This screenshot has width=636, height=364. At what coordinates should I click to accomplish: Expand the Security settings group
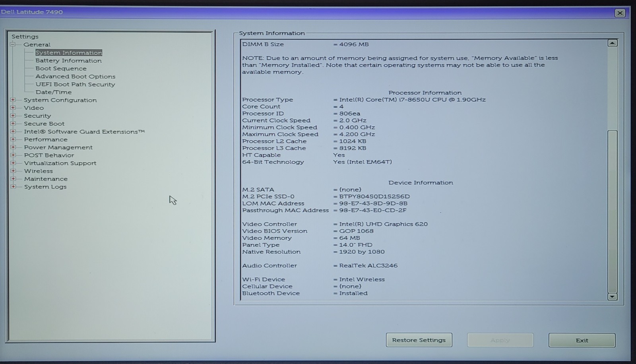(13, 116)
